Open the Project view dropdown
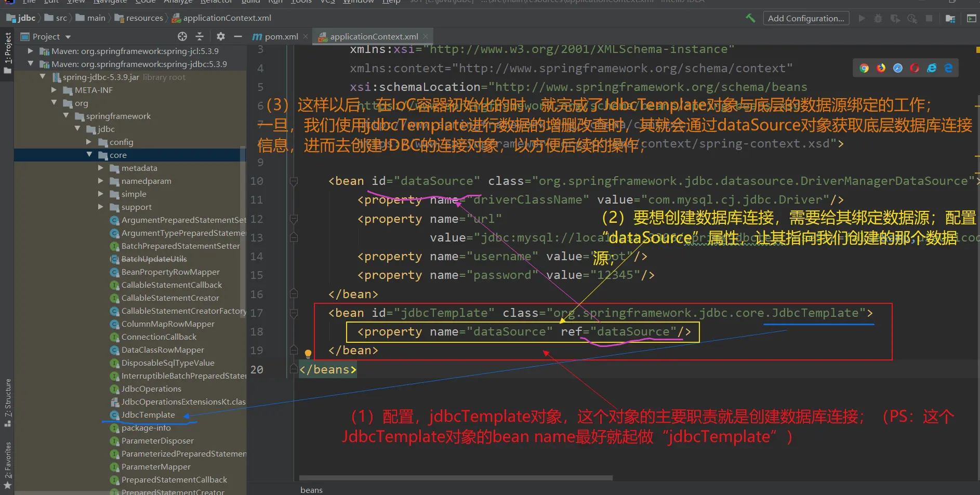The image size is (980, 495). [x=68, y=37]
